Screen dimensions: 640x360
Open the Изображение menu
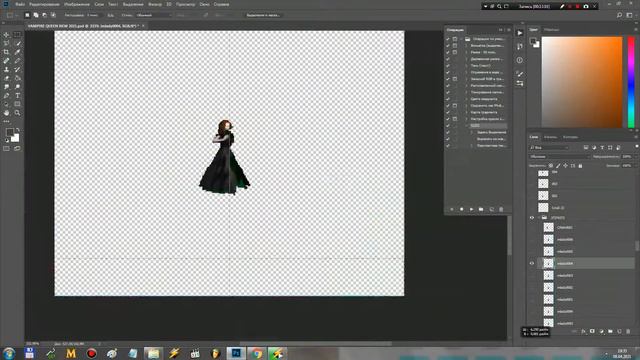pos(77,4)
